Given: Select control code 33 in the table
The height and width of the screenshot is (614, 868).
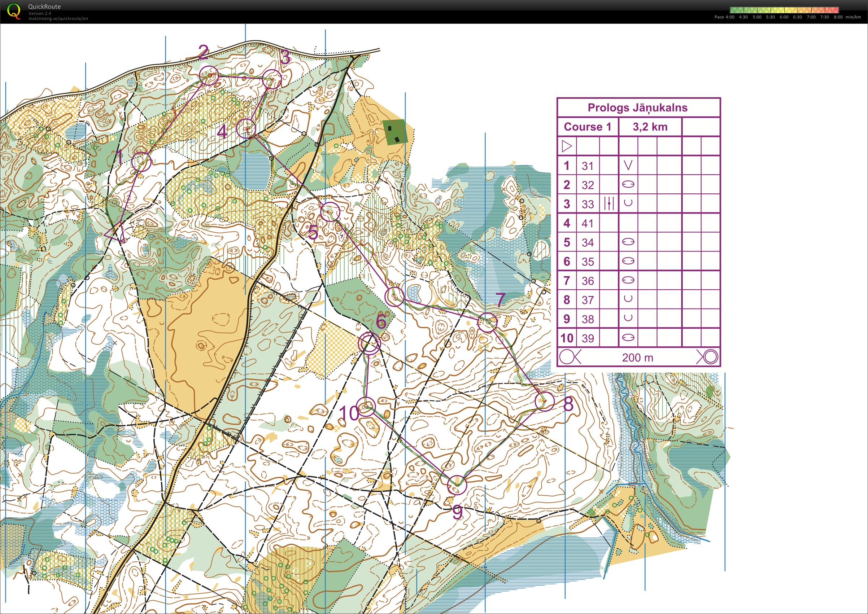Looking at the screenshot, I should pyautogui.click(x=588, y=204).
